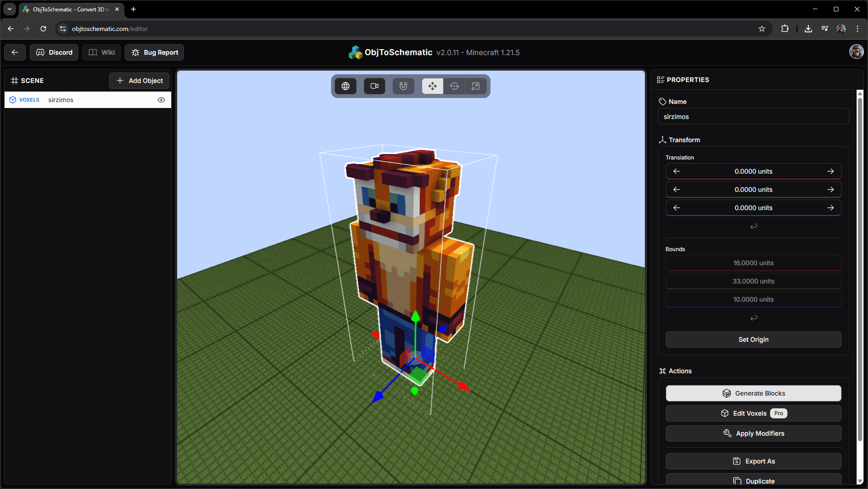Reset translation with the return arrow icon
Screen dimensions: 868x489
coord(754,226)
